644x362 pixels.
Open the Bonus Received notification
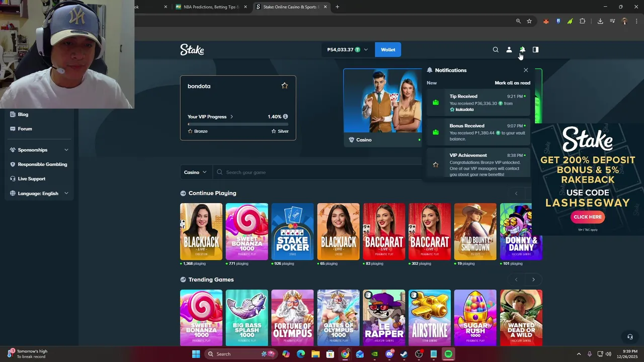(478, 132)
